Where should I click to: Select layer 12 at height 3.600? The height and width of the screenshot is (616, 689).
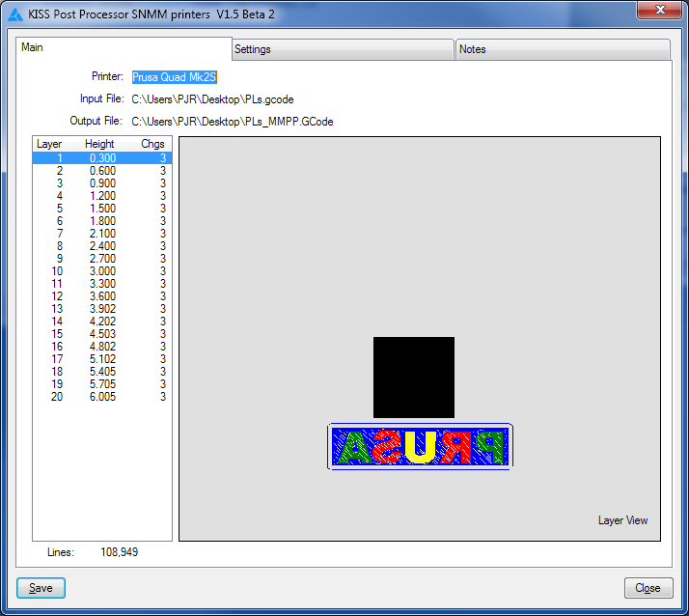click(x=102, y=295)
